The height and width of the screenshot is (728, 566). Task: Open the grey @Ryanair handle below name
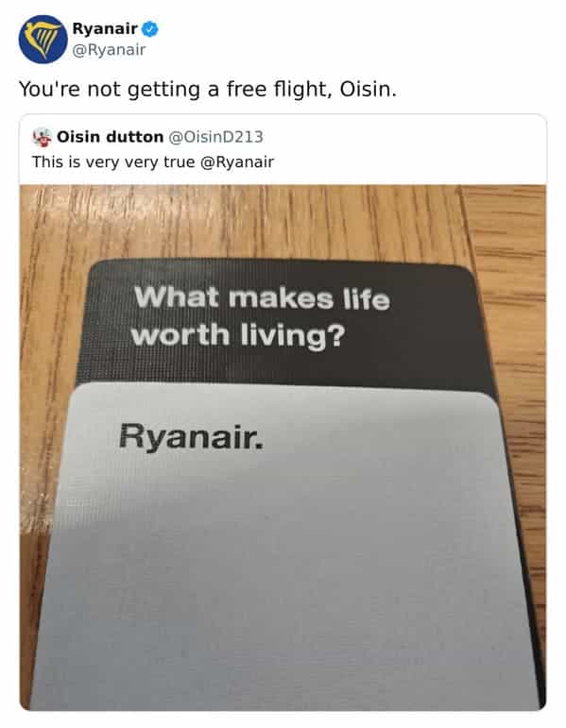click(109, 50)
